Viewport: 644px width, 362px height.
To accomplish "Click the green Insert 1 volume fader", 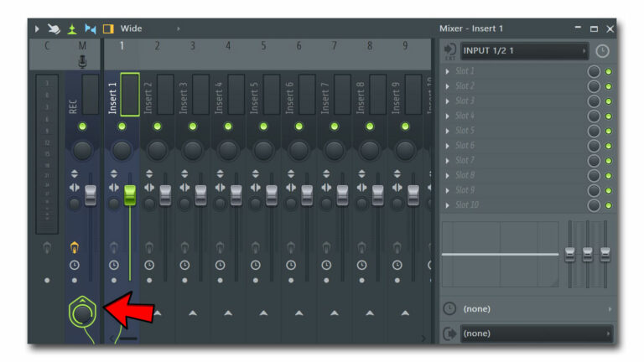I will coord(130,195).
